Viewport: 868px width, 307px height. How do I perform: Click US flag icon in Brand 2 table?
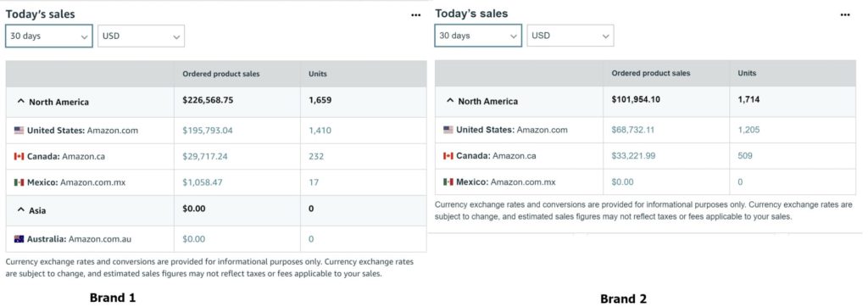pos(448,130)
